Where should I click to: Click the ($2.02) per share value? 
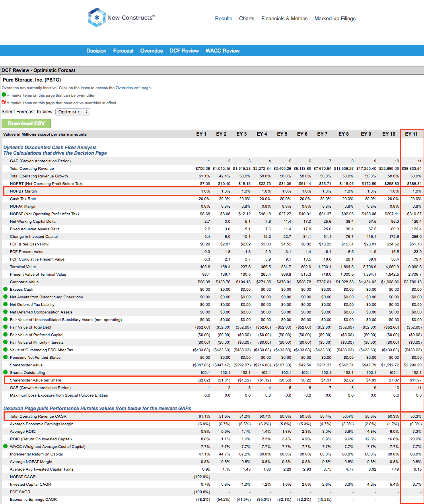point(204,380)
